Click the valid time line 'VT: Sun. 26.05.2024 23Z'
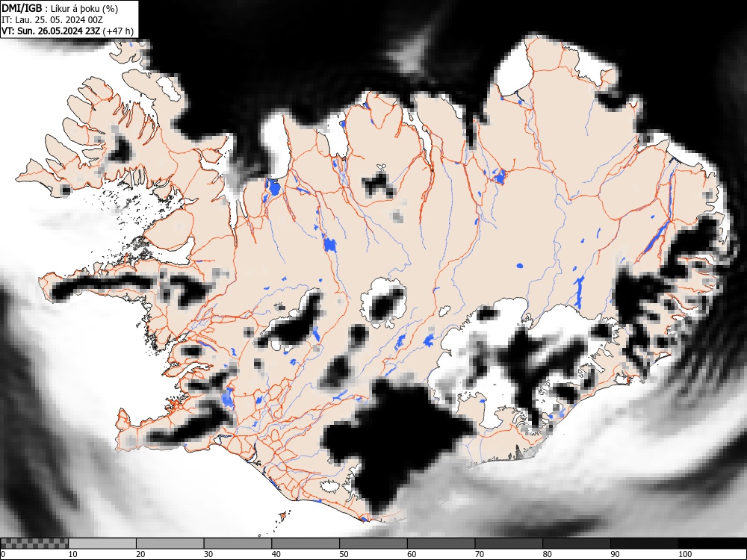Image resolution: width=747 pixels, height=560 pixels. [51, 31]
